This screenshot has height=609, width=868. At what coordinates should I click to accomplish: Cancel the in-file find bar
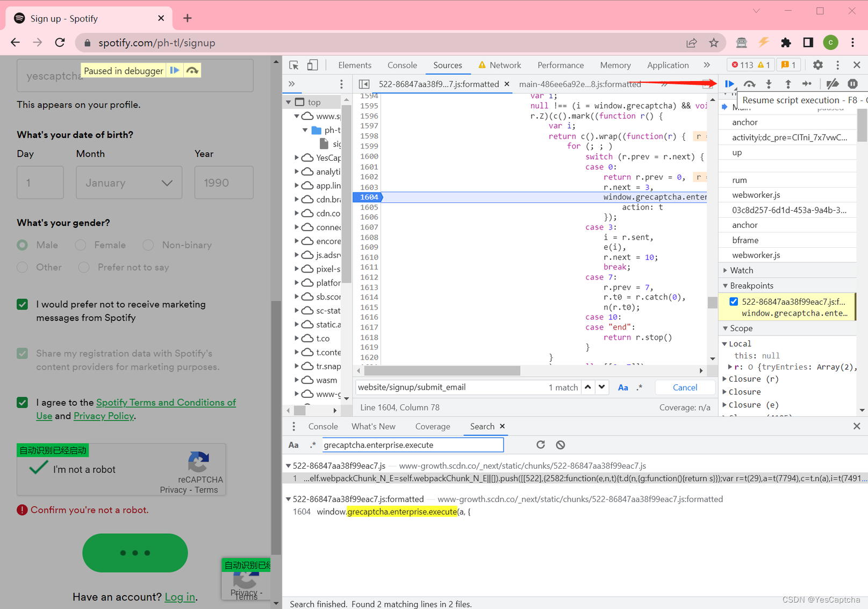(685, 387)
